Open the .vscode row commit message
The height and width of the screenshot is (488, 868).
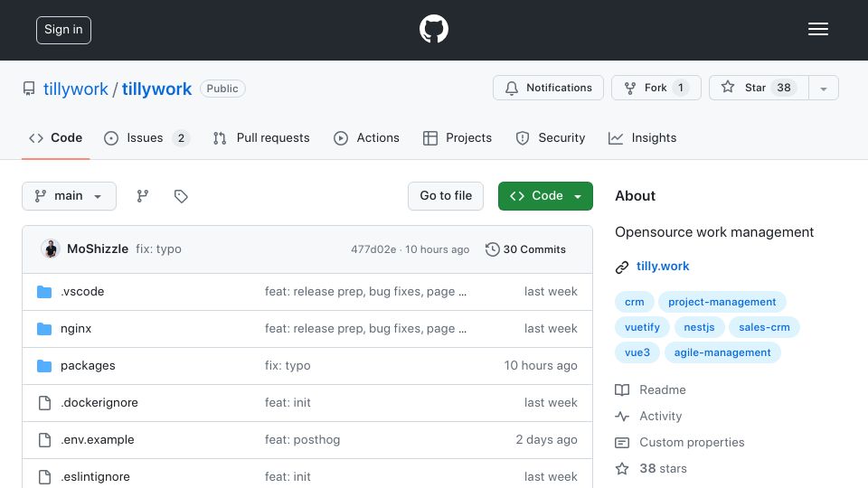(365, 292)
